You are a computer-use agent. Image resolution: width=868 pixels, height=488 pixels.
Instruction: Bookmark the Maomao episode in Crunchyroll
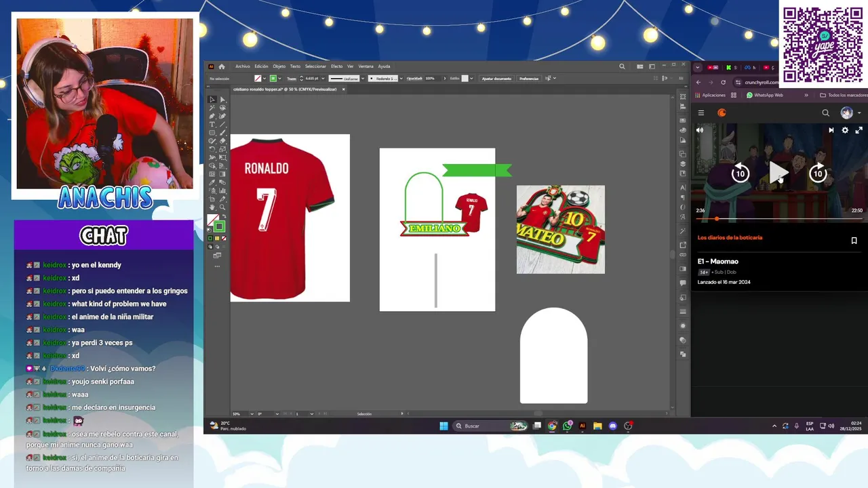pyautogui.click(x=854, y=241)
